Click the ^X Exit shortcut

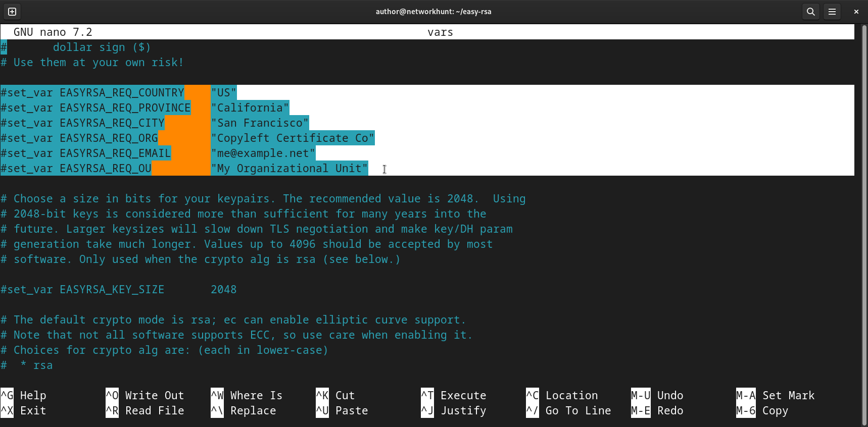click(x=24, y=410)
